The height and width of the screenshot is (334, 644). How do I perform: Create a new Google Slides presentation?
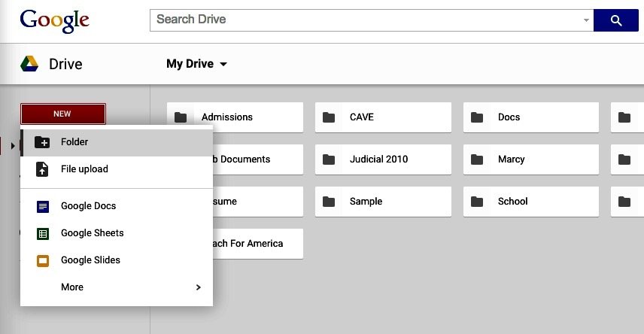click(117, 260)
